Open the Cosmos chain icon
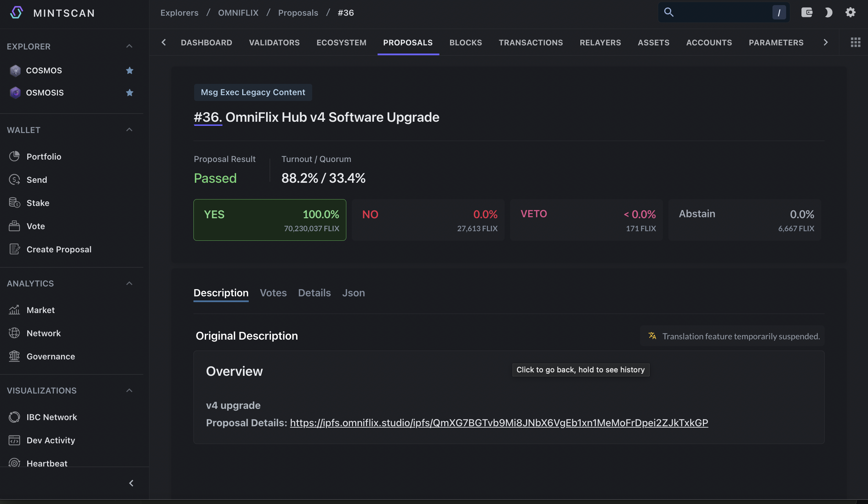The height and width of the screenshot is (504, 868). 15,71
